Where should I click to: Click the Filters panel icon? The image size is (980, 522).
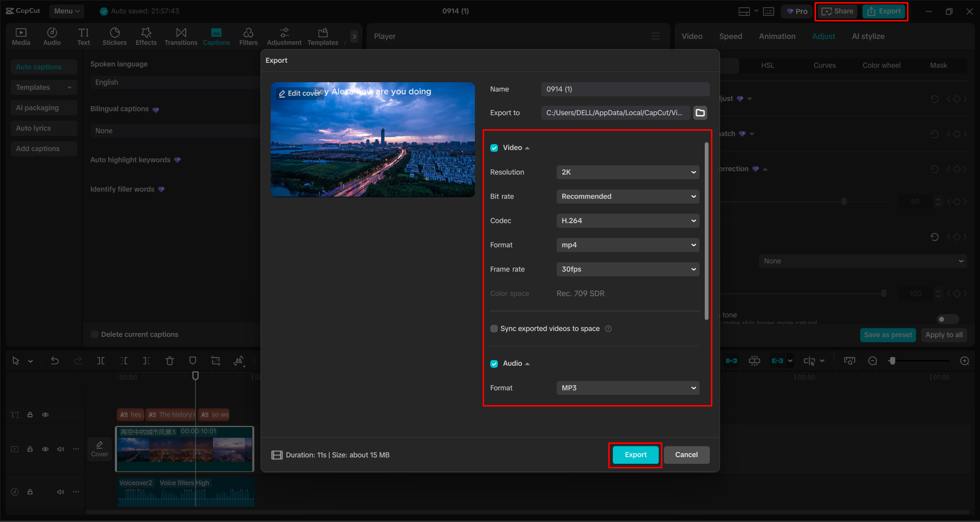(x=248, y=36)
